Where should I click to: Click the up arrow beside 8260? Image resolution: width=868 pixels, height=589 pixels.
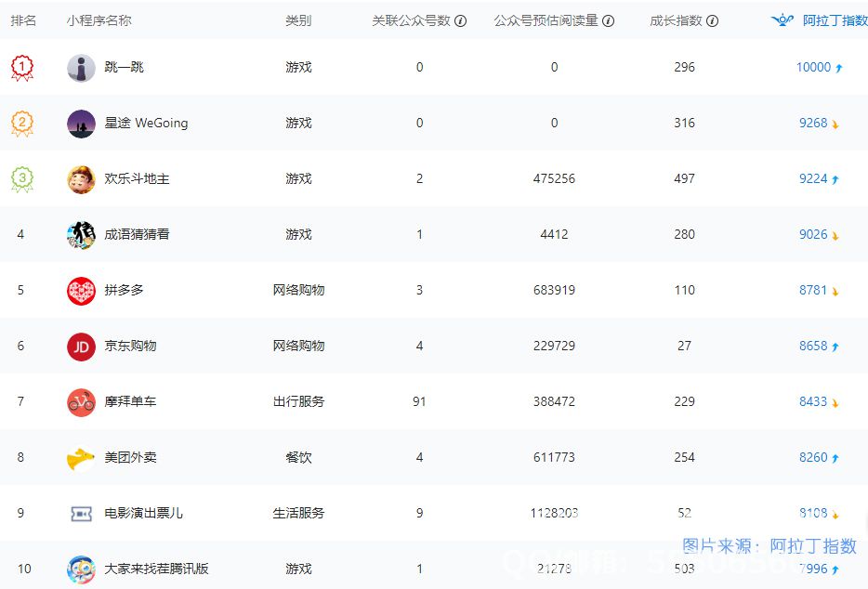[835, 458]
